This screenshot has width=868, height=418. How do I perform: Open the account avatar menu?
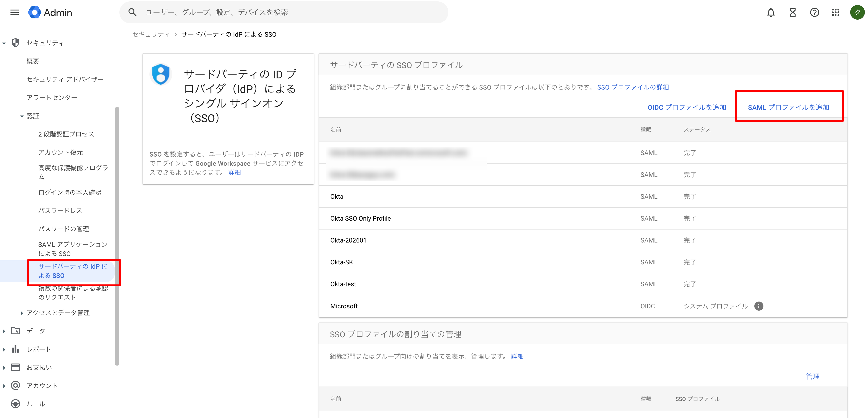tap(857, 12)
